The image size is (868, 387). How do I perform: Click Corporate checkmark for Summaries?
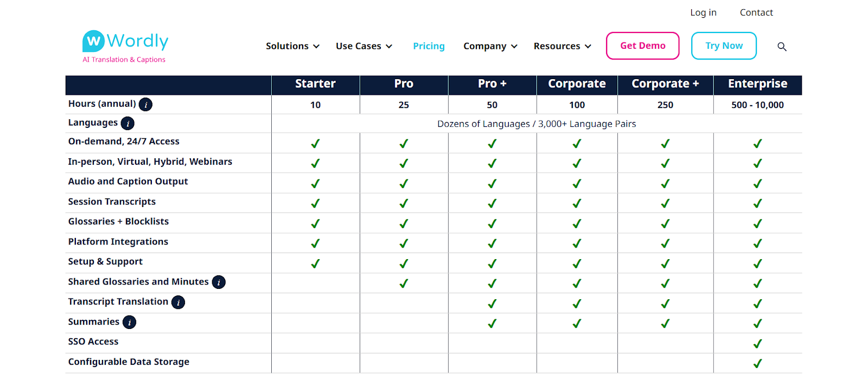(x=577, y=324)
